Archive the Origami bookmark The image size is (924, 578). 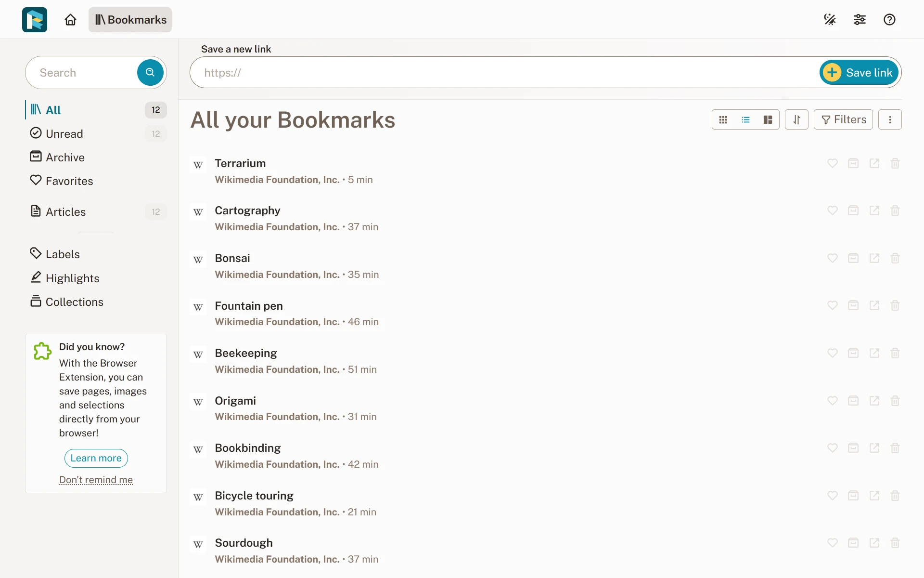point(853,401)
